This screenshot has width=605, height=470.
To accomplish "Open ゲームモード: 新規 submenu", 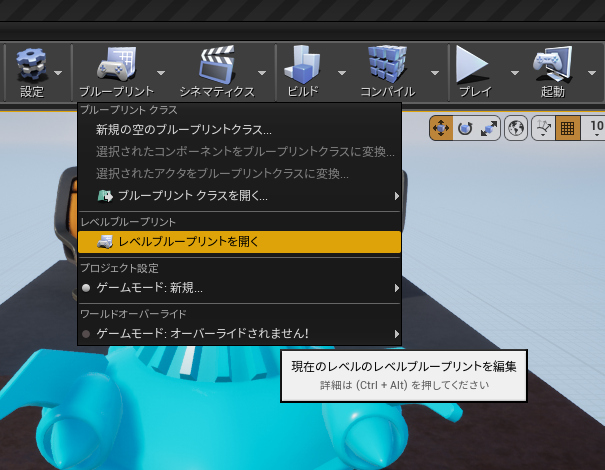I will tap(239, 288).
